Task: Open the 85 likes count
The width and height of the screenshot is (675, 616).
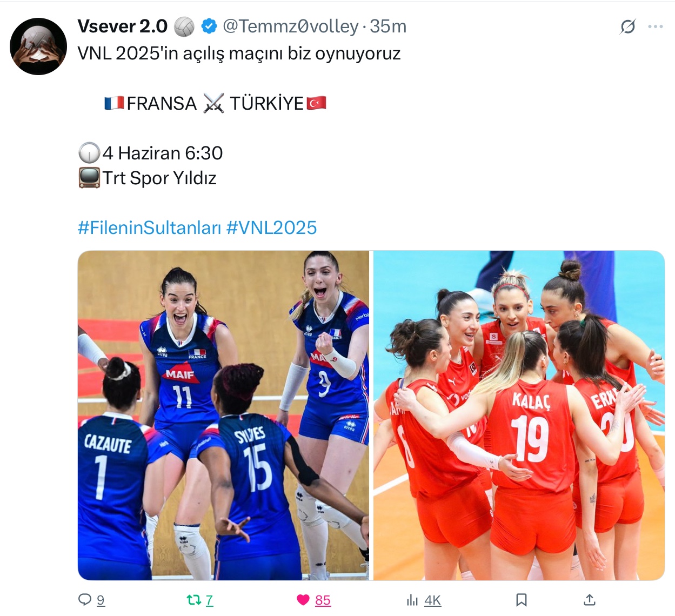Action: [323, 600]
